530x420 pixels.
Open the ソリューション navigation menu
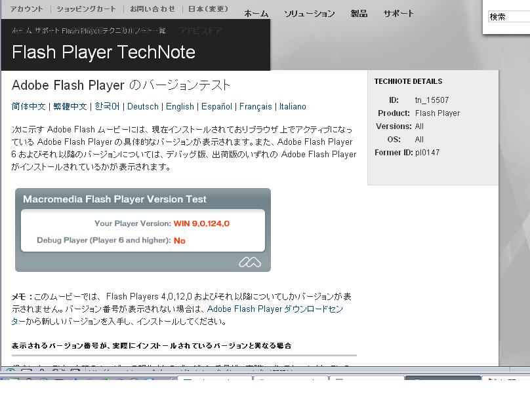(310, 14)
